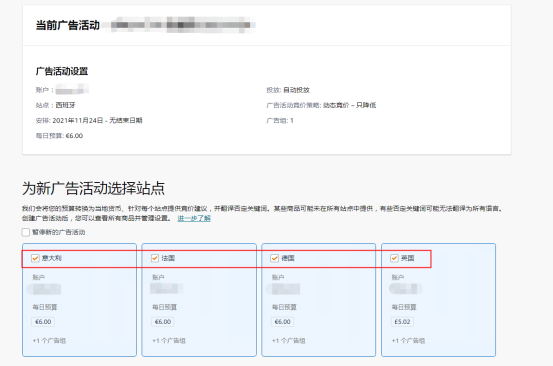This screenshot has height=366, width=553.
Task: Click the 意大利 card's +1 个广告组 text
Action: click(49, 341)
